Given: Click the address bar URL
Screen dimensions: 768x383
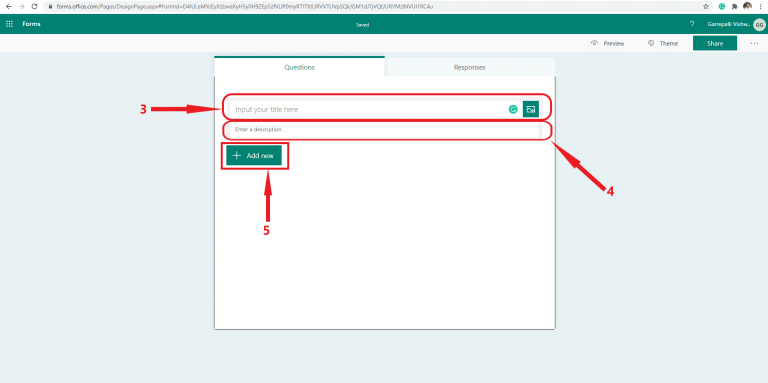Looking at the screenshot, I should tap(245, 7).
